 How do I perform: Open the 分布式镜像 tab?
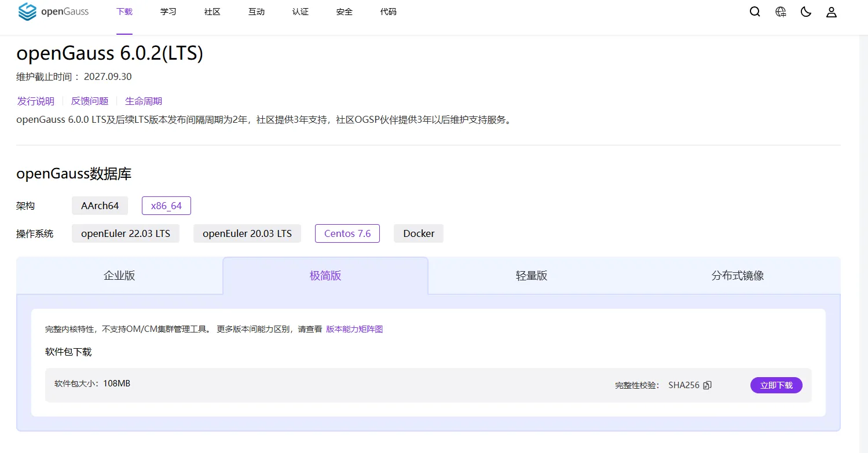[736, 275]
